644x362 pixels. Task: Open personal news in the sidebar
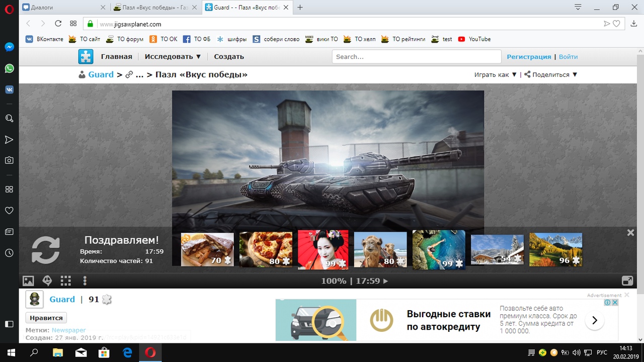9,232
